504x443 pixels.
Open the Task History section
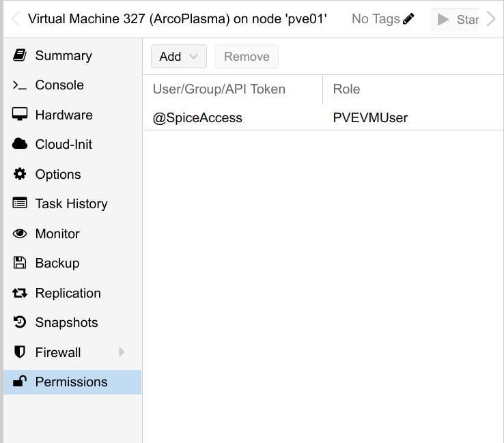[x=72, y=203]
